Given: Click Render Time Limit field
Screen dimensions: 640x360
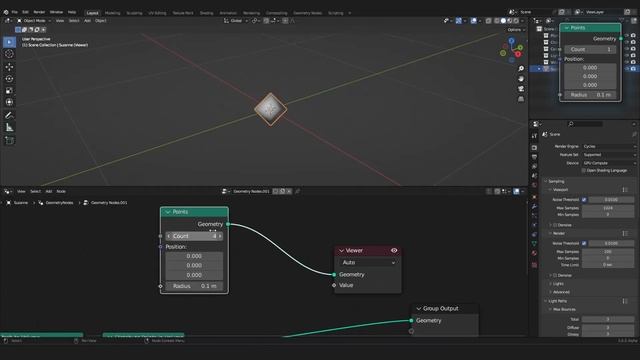Looking at the screenshot, I should (x=608, y=265).
